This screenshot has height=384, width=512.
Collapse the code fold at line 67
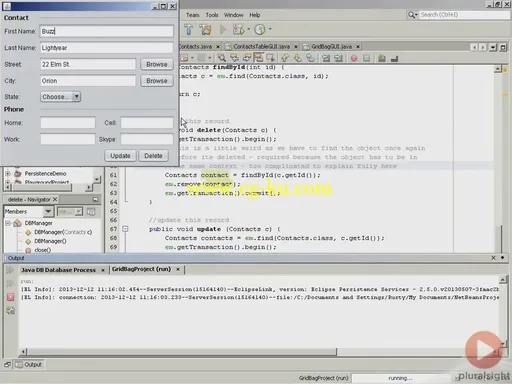[x=125, y=229]
